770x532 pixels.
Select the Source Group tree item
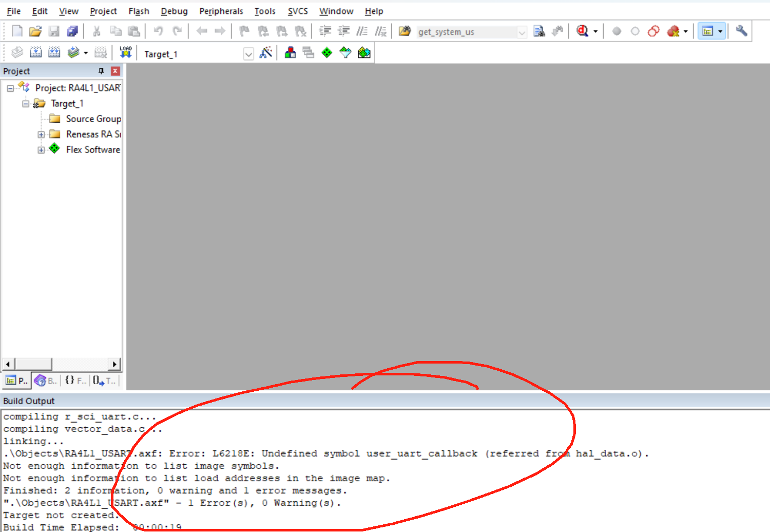click(93, 119)
